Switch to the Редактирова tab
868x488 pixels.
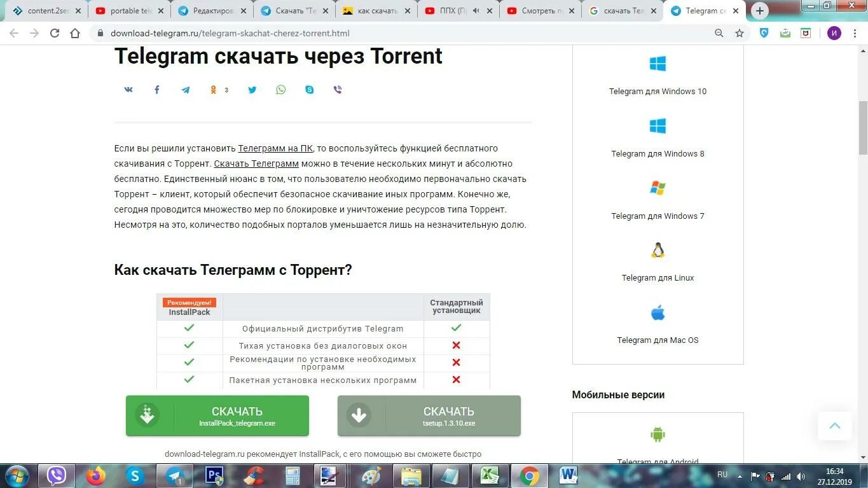[212, 11]
